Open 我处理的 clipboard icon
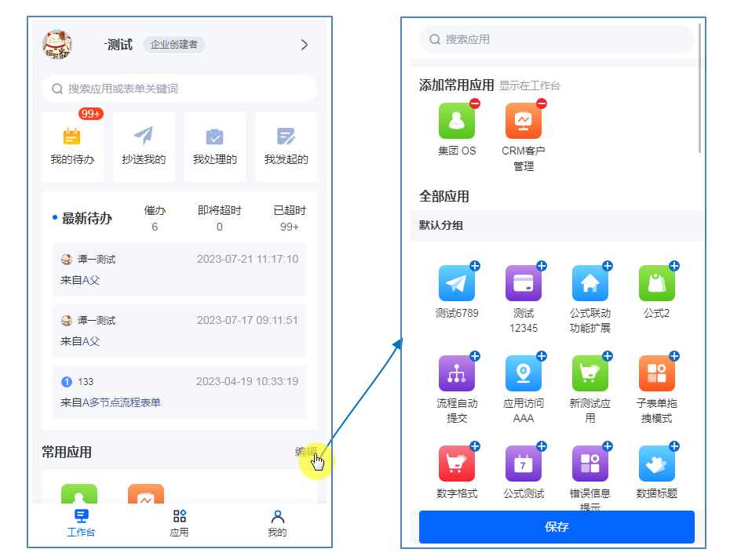 [x=214, y=136]
